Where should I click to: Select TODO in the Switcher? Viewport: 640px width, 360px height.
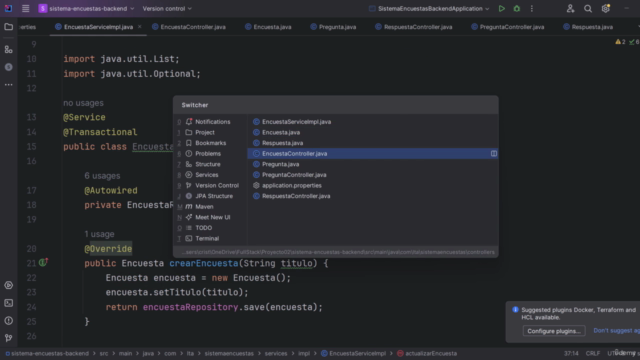coord(210,228)
